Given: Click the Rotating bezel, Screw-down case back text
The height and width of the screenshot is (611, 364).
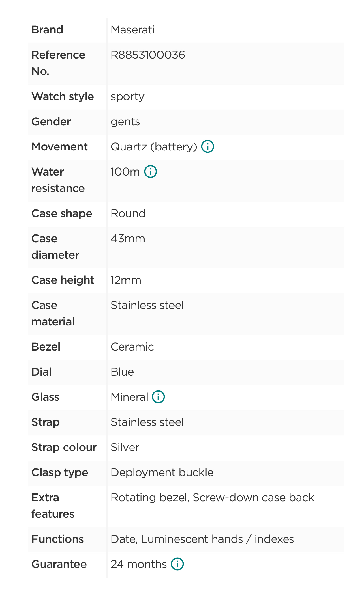Looking at the screenshot, I should pyautogui.click(x=212, y=498).
